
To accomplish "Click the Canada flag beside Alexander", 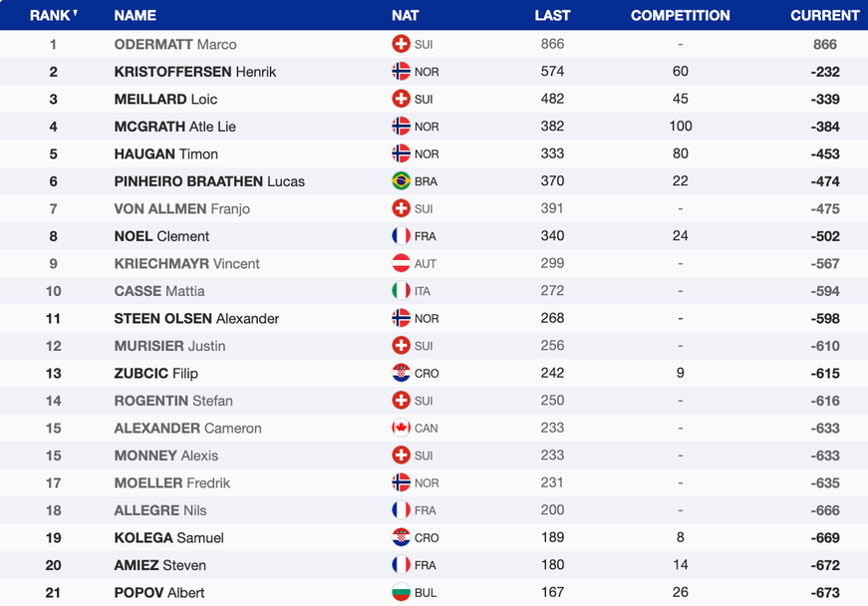I will [401, 429].
